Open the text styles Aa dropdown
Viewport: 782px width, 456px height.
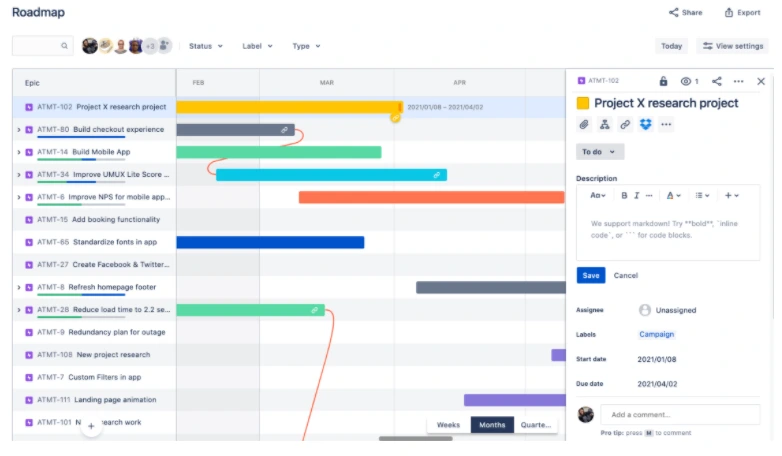[597, 196]
